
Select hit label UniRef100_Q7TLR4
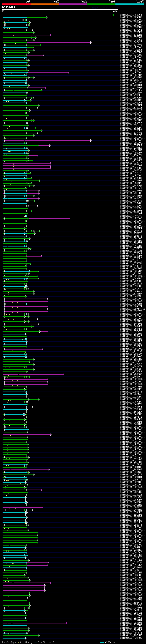click(131, 597)
